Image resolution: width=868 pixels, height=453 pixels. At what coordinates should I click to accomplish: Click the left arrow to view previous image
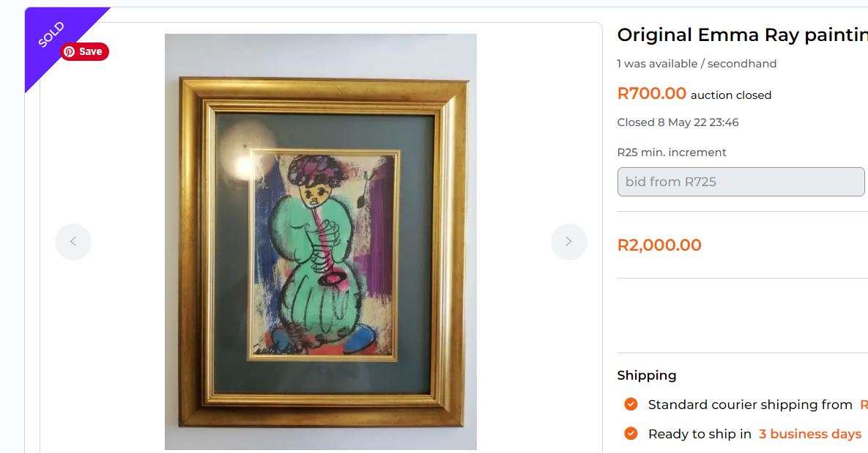coord(73,241)
